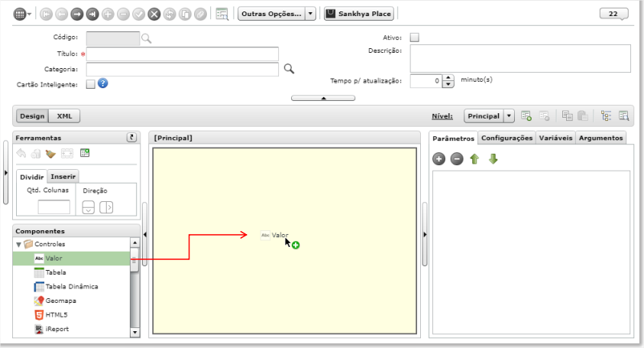
Task: Save with the checkmark toolbar icon
Action: (x=138, y=15)
